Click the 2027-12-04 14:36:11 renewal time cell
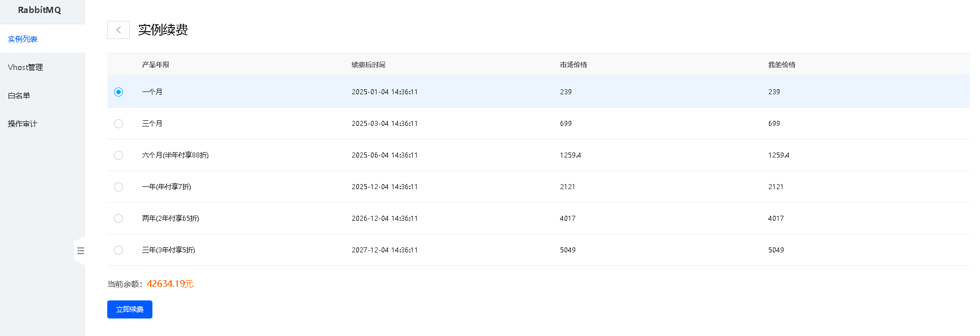Image resolution: width=980 pixels, height=336 pixels. pyautogui.click(x=384, y=250)
